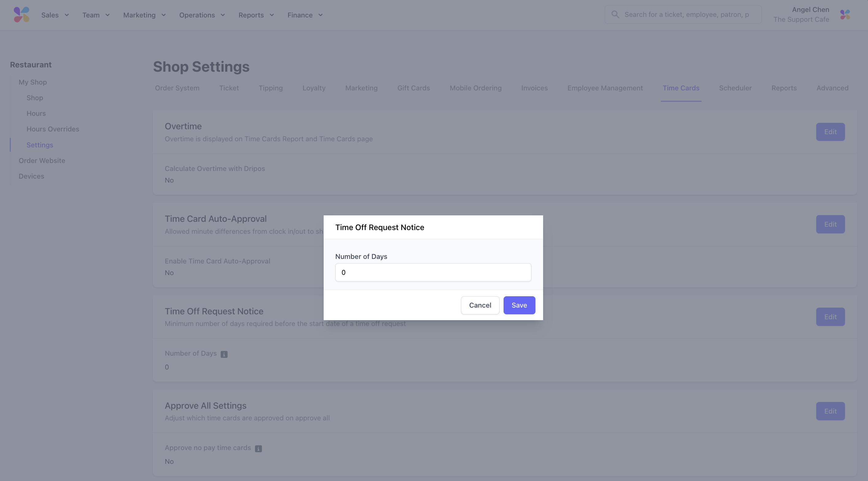Select the Gift Cards tab
868x481 pixels.
(413, 88)
